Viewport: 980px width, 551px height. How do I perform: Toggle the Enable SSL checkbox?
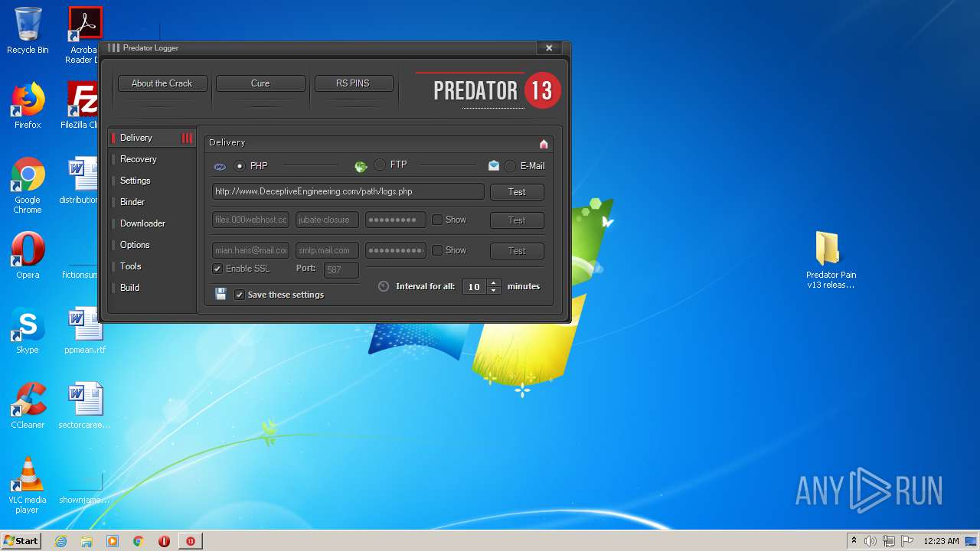[x=217, y=269]
